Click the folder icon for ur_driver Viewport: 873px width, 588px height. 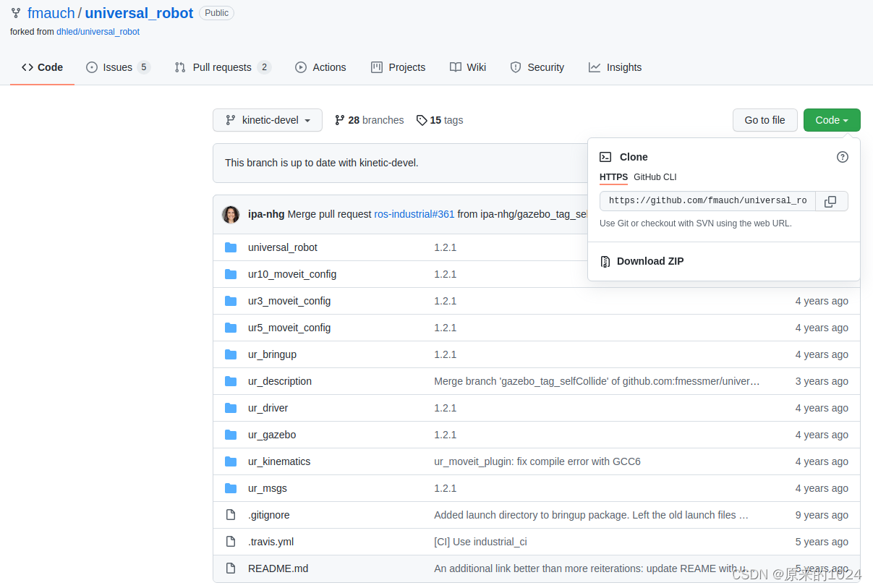click(231, 408)
